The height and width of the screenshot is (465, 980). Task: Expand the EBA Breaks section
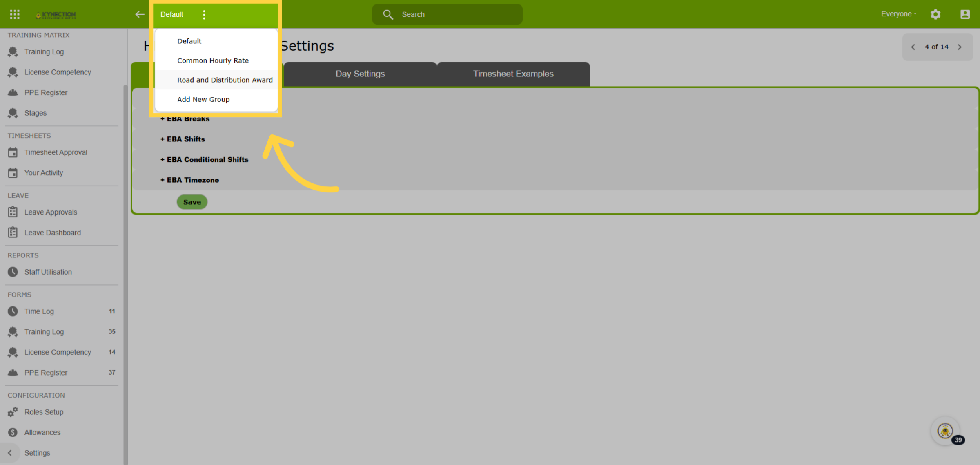[185, 119]
